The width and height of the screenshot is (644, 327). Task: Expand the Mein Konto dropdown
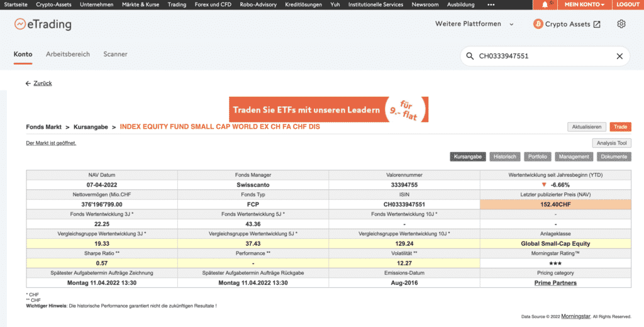[584, 4]
